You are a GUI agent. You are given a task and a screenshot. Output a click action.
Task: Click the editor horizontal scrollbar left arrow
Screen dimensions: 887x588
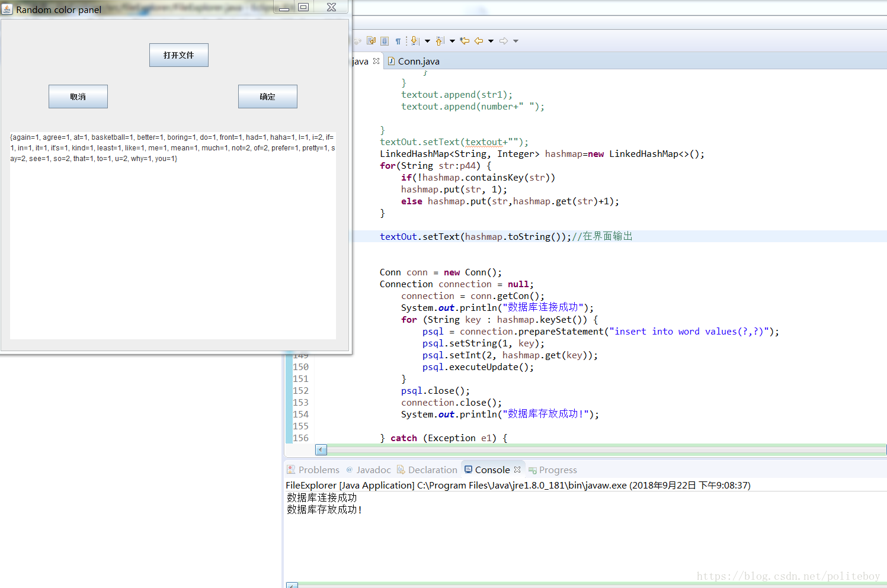tap(321, 449)
